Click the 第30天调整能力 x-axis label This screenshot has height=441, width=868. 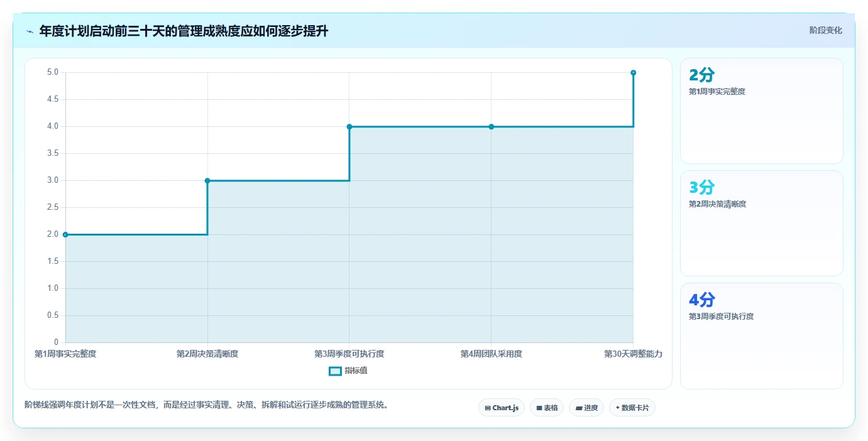[x=633, y=354]
